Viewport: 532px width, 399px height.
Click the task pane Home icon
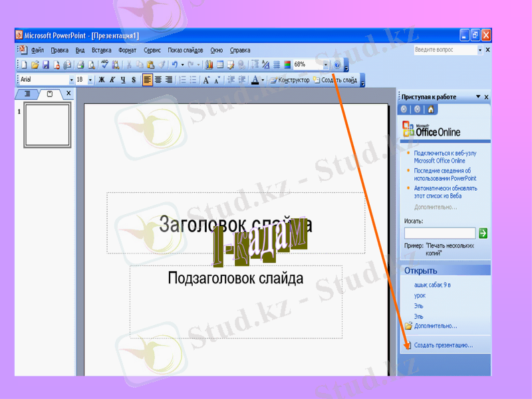pos(431,109)
